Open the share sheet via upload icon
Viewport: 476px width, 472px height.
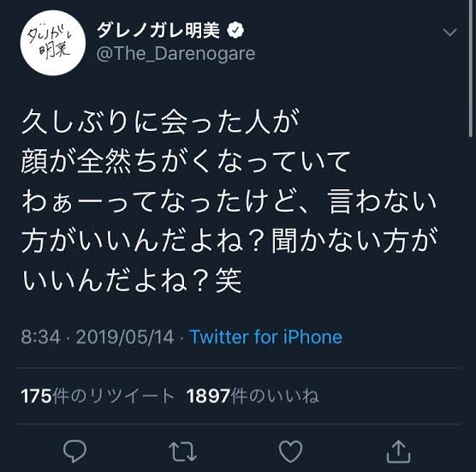398,451
